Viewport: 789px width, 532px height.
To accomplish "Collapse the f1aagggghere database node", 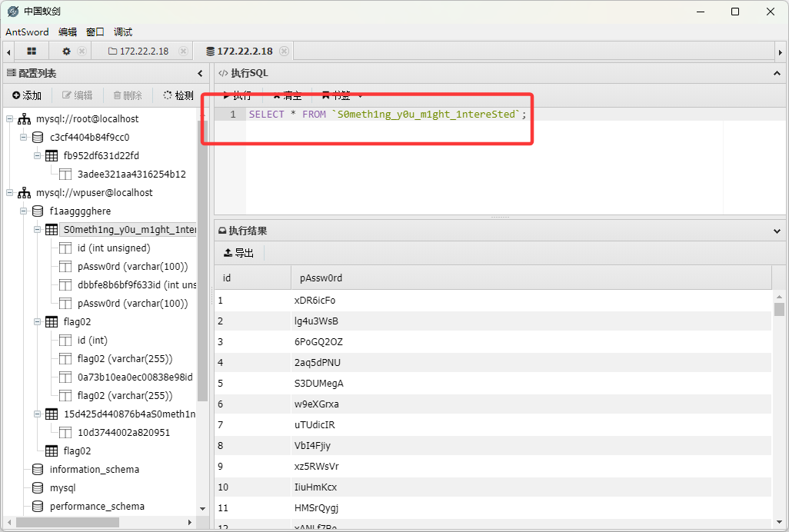I will [24, 211].
